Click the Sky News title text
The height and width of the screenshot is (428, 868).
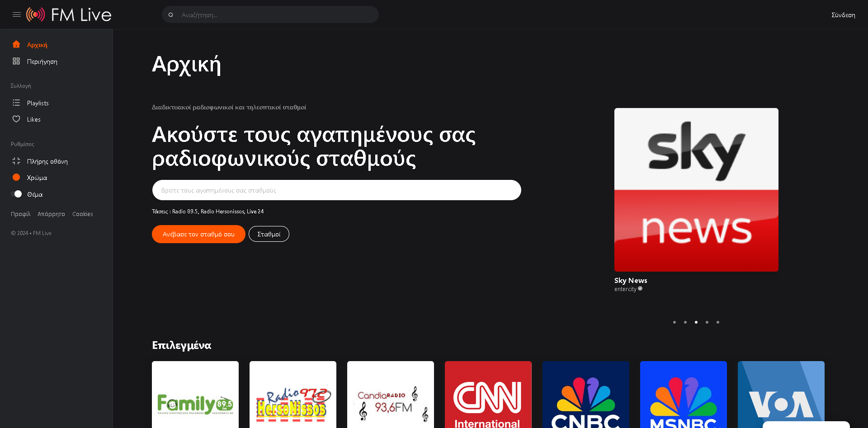pyautogui.click(x=631, y=280)
